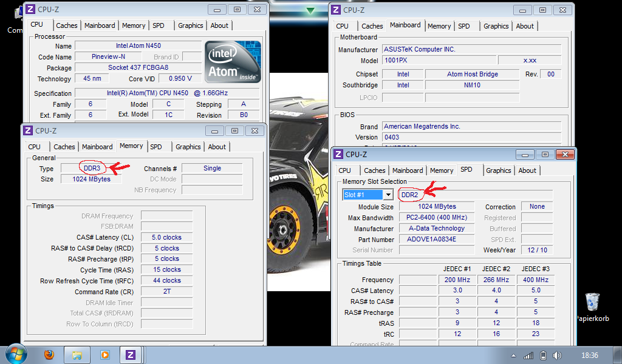Open the media player taskbar icon
Viewport: 622px width, 364px height.
104,355
